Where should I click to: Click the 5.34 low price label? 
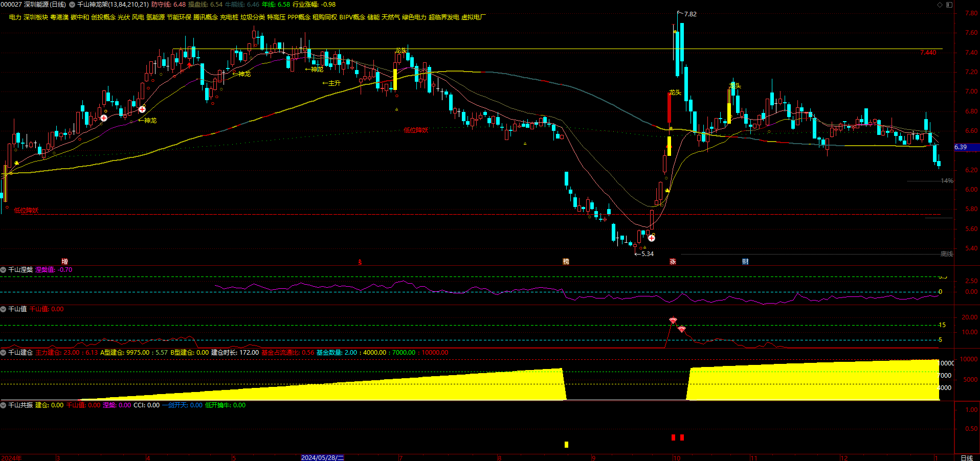647,254
